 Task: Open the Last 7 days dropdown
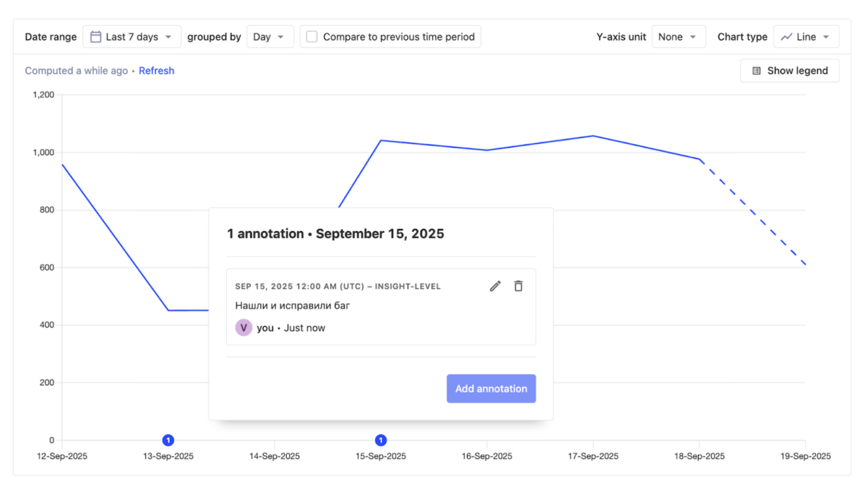pos(132,37)
